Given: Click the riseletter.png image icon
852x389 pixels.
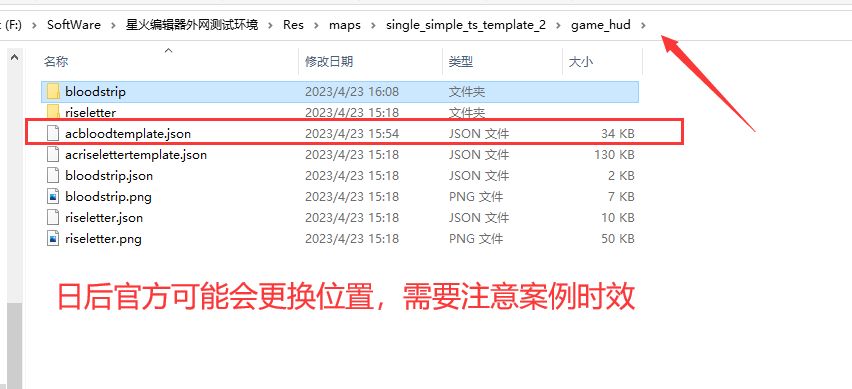Looking at the screenshot, I should pyautogui.click(x=53, y=239).
